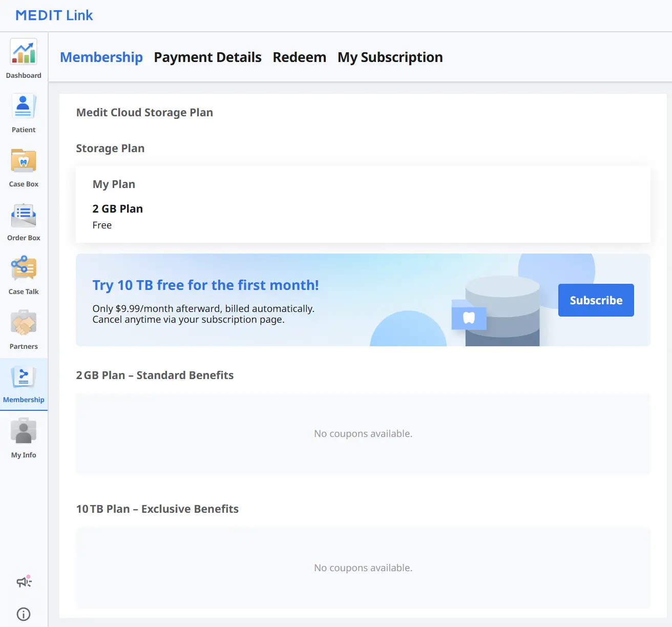Open the Dashboard sidebar icon

(x=24, y=52)
